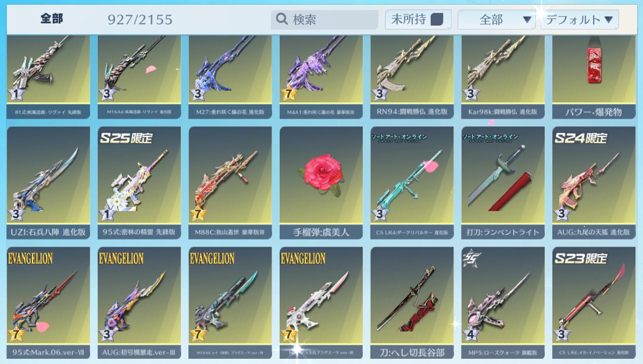Click the デフォルト dropdown arrow
Viewport: 643px width, 364px height.
(609, 19)
